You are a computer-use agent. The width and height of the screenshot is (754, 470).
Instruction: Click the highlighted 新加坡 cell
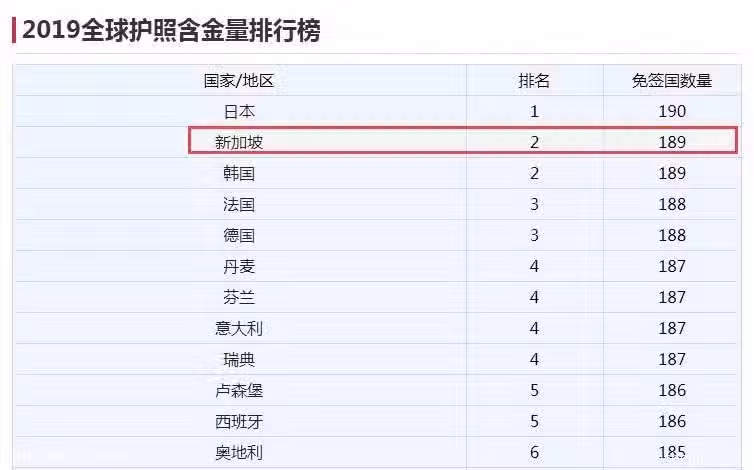click(x=239, y=142)
